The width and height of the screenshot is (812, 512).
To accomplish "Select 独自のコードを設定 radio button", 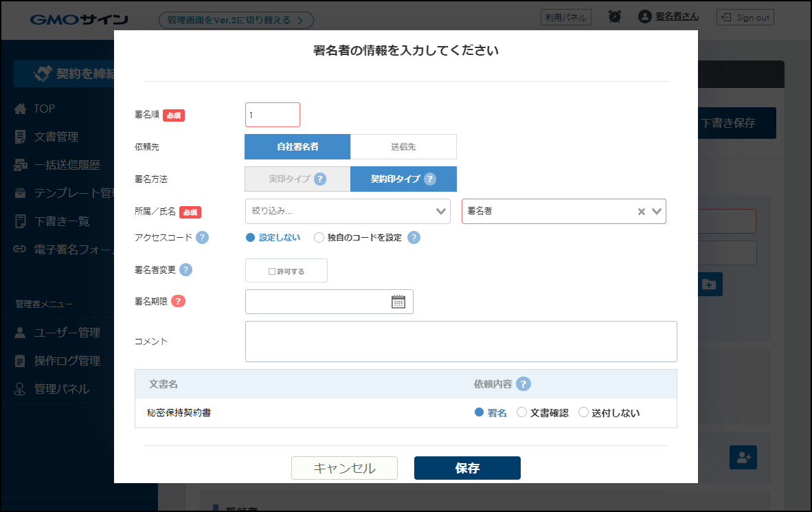I will coord(319,238).
